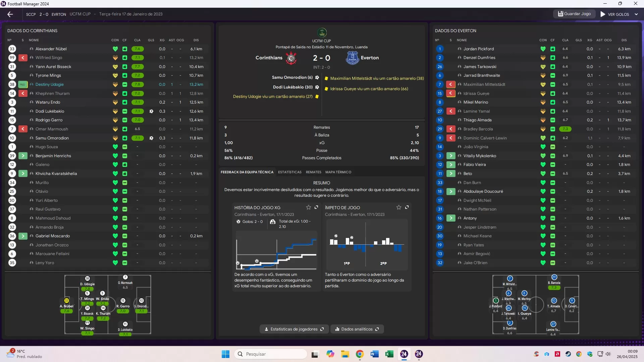Click Wilfried Singo's substituted-off red arrow
The width and height of the screenshot is (644, 362).
point(23,58)
